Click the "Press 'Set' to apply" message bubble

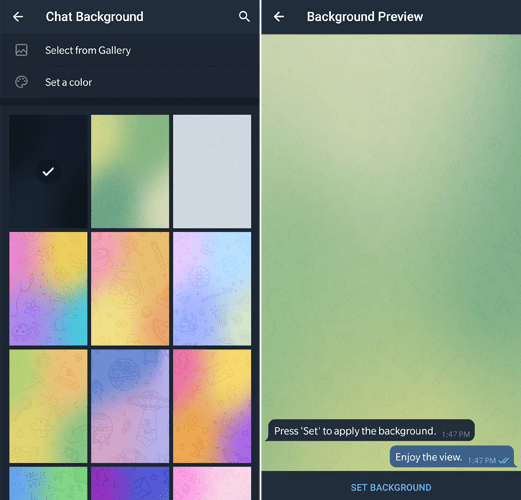pyautogui.click(x=370, y=430)
